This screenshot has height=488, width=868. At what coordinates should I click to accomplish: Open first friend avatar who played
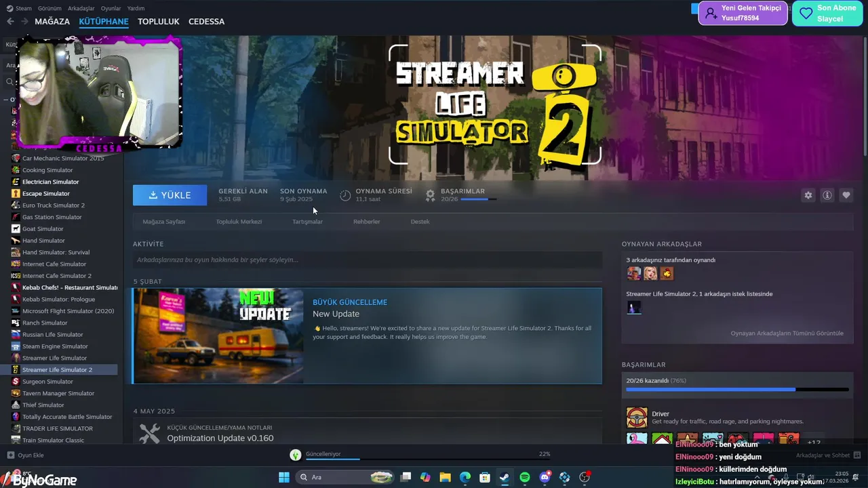[x=634, y=273]
